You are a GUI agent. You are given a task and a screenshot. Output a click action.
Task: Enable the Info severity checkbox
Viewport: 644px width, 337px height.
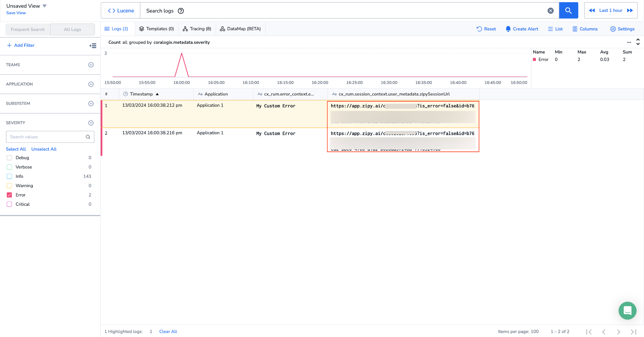pos(9,176)
